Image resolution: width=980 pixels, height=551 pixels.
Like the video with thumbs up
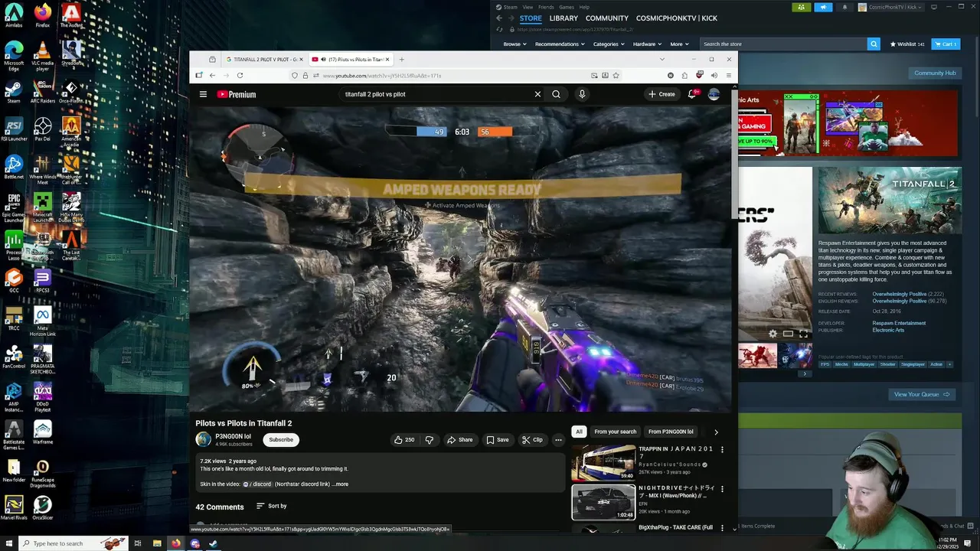pyautogui.click(x=403, y=439)
